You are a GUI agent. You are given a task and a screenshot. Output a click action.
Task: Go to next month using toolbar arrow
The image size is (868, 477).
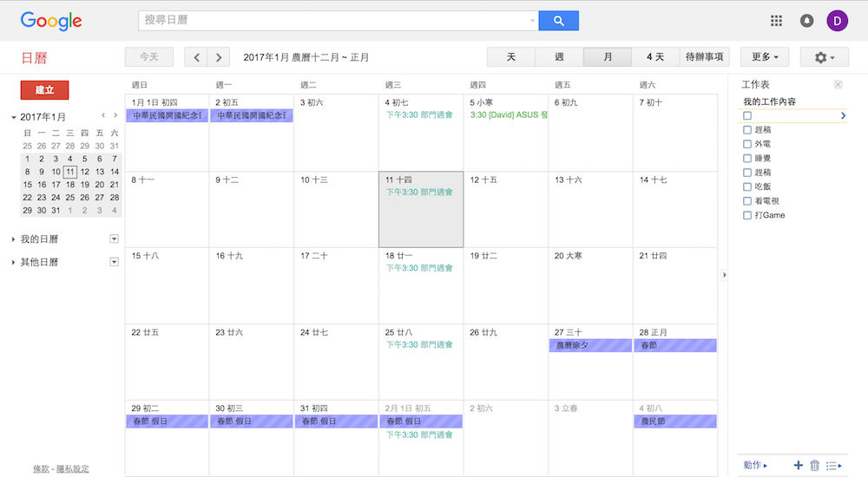(219, 57)
